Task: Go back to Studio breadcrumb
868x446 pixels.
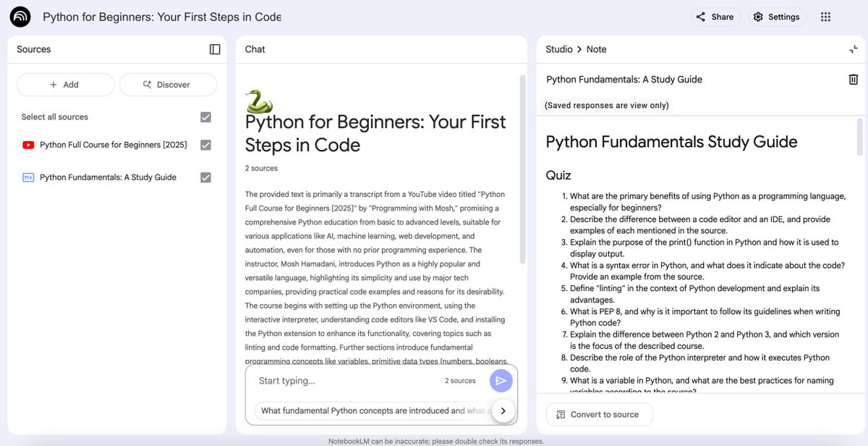Action: (x=559, y=49)
